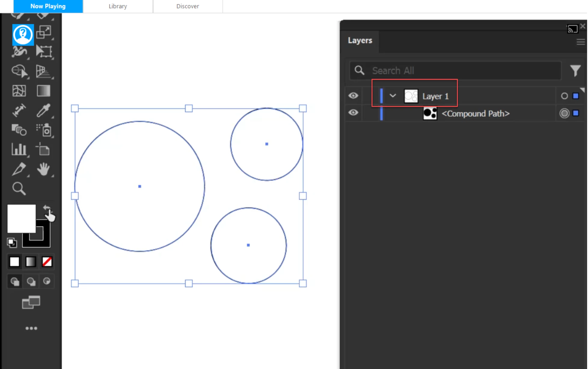Open Layers panel hamburger menu
This screenshot has height=369, width=588.
[580, 42]
